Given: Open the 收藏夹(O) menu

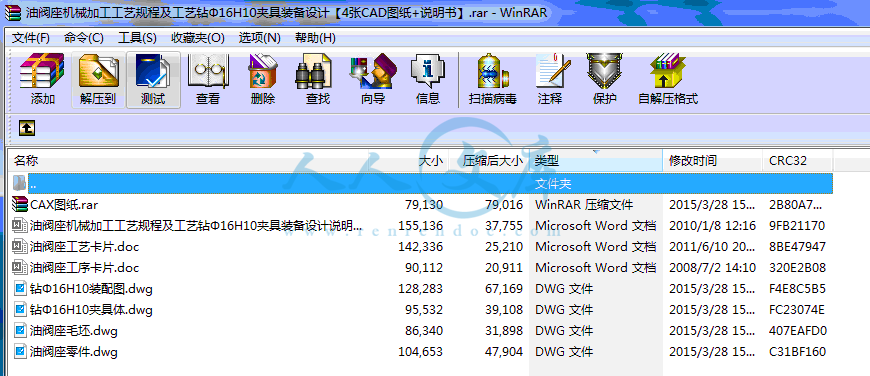Looking at the screenshot, I should (x=198, y=38).
